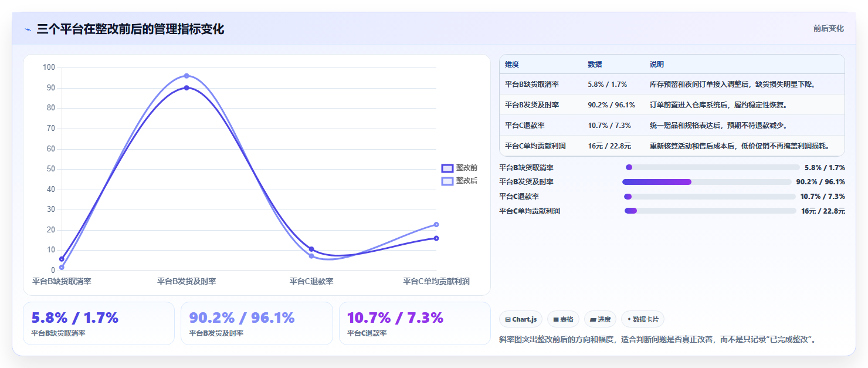Click the 整改前 data point at 平台C单均贡献利润

436,238
